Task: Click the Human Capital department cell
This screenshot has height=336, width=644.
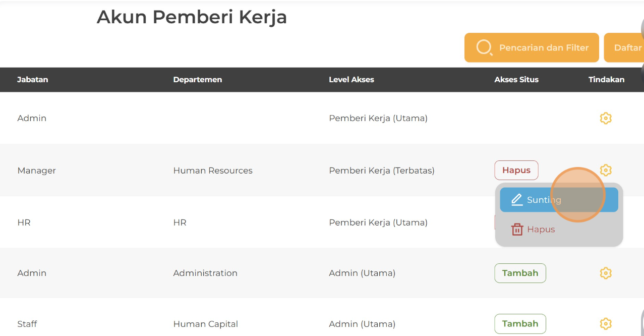Action: point(205,324)
